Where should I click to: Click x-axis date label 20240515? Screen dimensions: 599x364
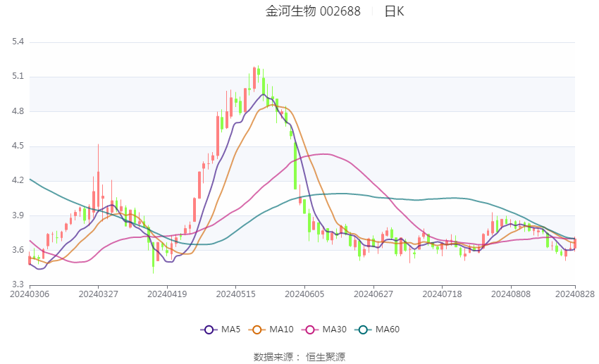tap(235, 294)
